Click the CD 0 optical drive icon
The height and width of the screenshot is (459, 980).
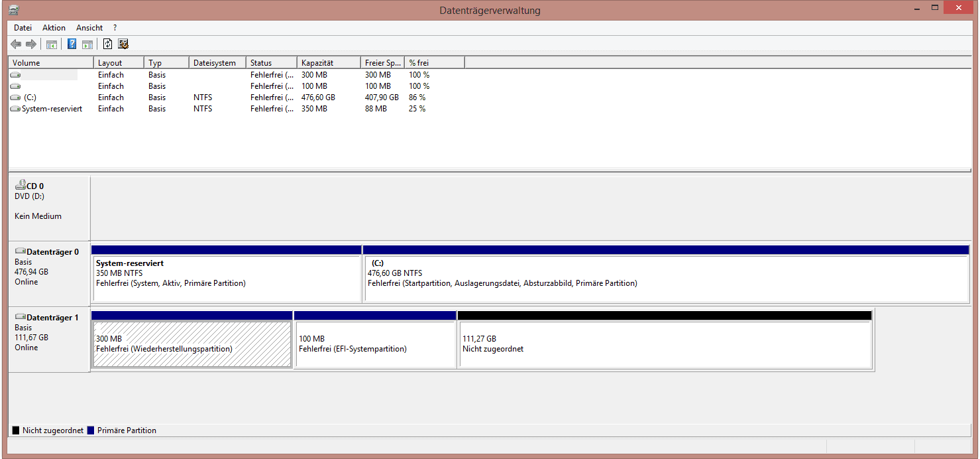[20, 186]
